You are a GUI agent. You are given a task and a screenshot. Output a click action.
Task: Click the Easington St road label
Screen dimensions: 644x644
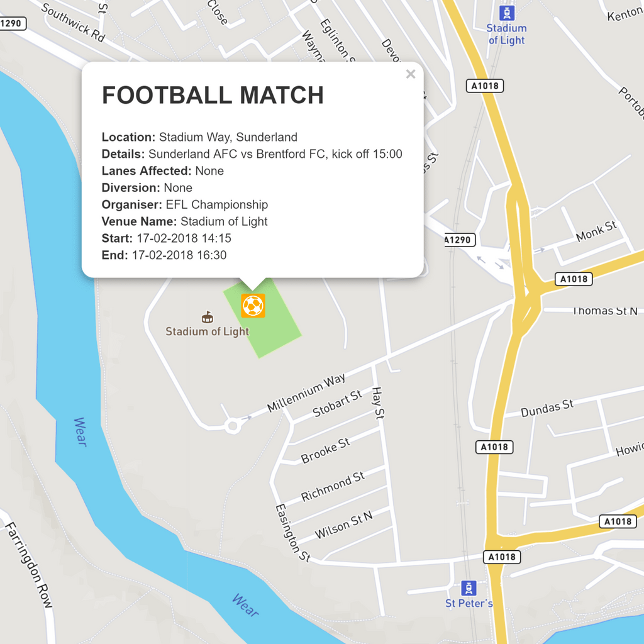click(x=292, y=533)
